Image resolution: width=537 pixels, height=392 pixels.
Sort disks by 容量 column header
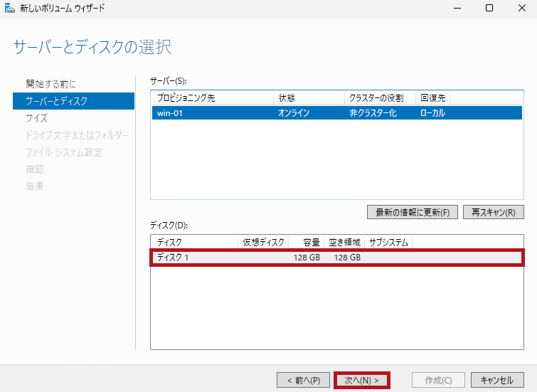point(310,242)
